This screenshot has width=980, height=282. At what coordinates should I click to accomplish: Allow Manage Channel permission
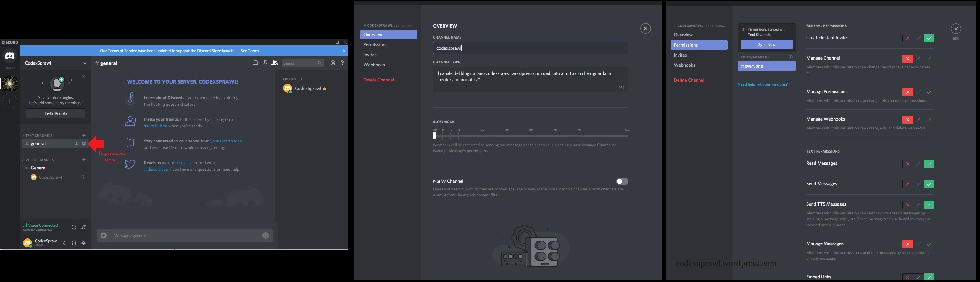tap(929, 59)
